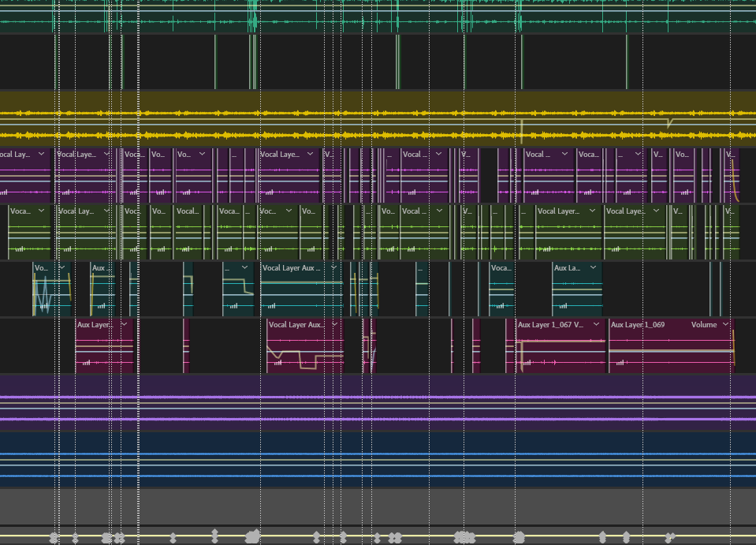This screenshot has height=545, width=756.
Task: Click Volume label on Aux Layer 1_069 clip
Action: coord(703,325)
